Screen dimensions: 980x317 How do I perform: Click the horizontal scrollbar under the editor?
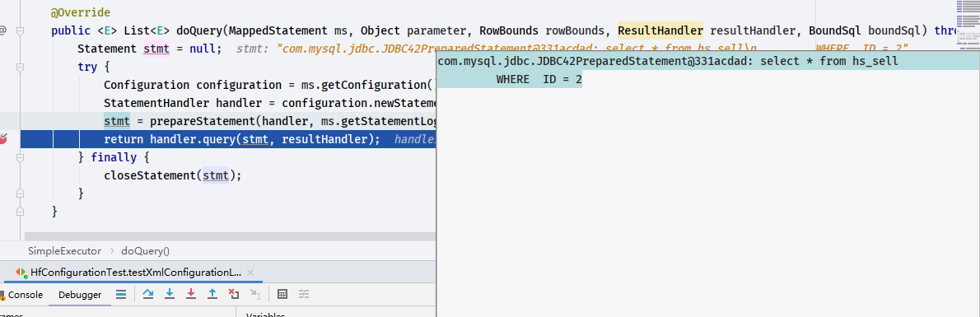coord(228,236)
